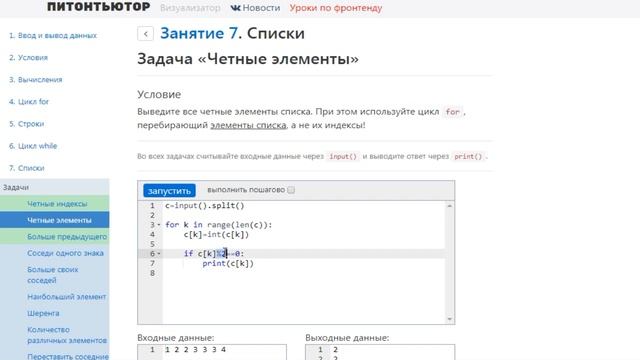Click code line 3 for k in range
The height and width of the screenshot is (360, 640).
(218, 225)
